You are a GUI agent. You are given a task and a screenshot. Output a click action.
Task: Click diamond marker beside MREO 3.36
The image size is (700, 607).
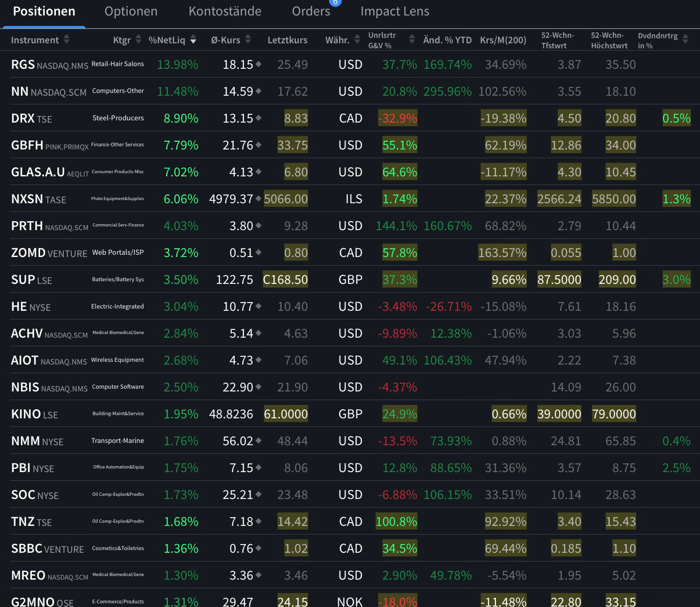(x=258, y=575)
